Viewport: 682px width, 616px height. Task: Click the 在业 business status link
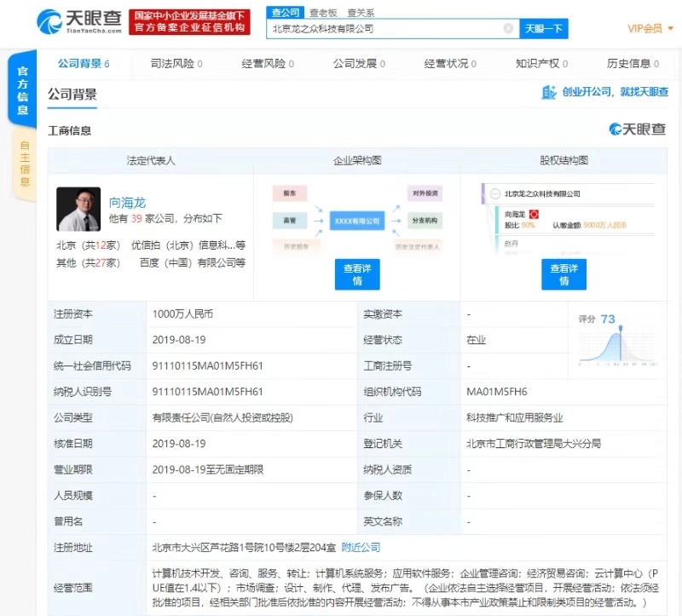pos(476,339)
